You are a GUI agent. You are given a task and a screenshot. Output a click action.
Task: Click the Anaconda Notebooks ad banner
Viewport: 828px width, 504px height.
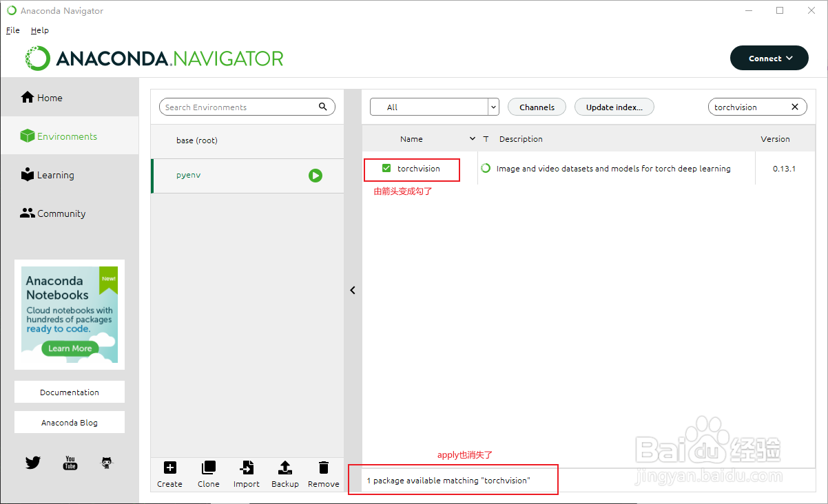click(x=70, y=315)
